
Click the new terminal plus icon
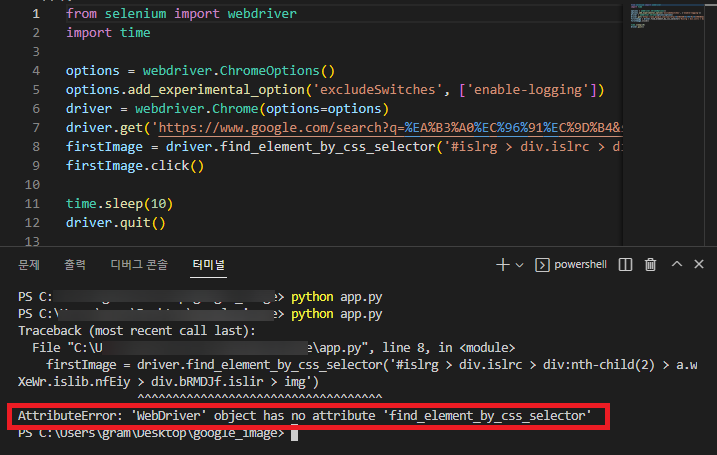(503, 265)
